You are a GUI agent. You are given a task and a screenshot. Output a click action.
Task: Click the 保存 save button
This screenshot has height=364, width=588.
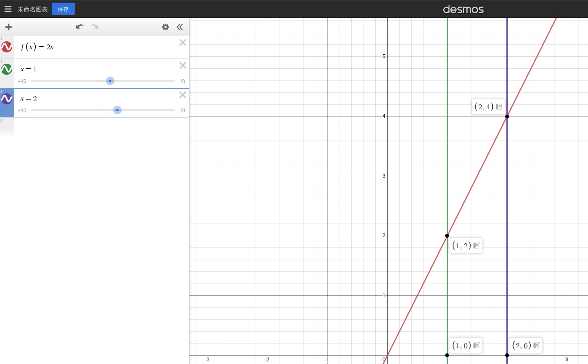click(63, 9)
